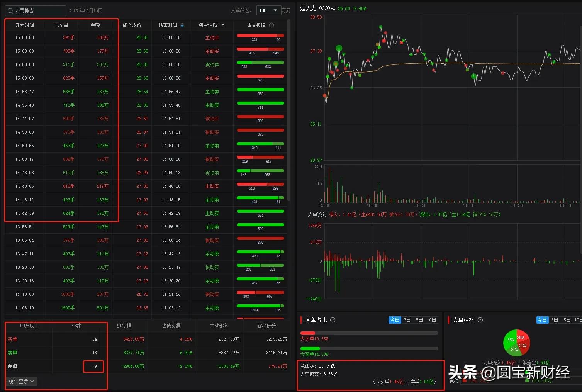Screen dimensions: 582x392
Task: Click the 差值 row label in statistics
Action: [12, 366]
